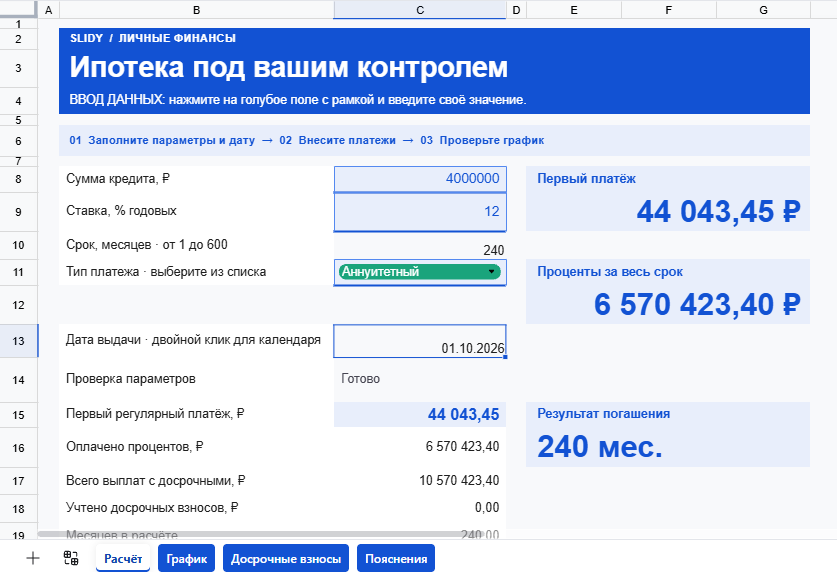Select row 8 header
Viewport: 837px width, 572px height.
click(x=19, y=179)
